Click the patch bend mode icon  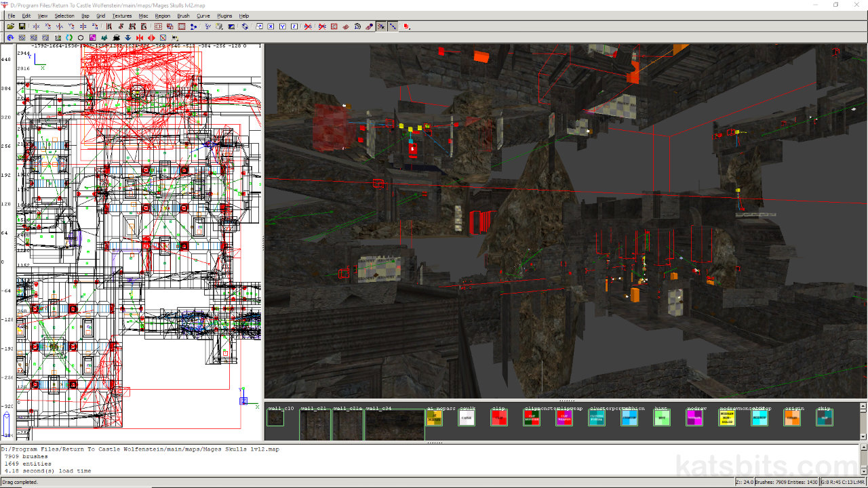point(357,26)
